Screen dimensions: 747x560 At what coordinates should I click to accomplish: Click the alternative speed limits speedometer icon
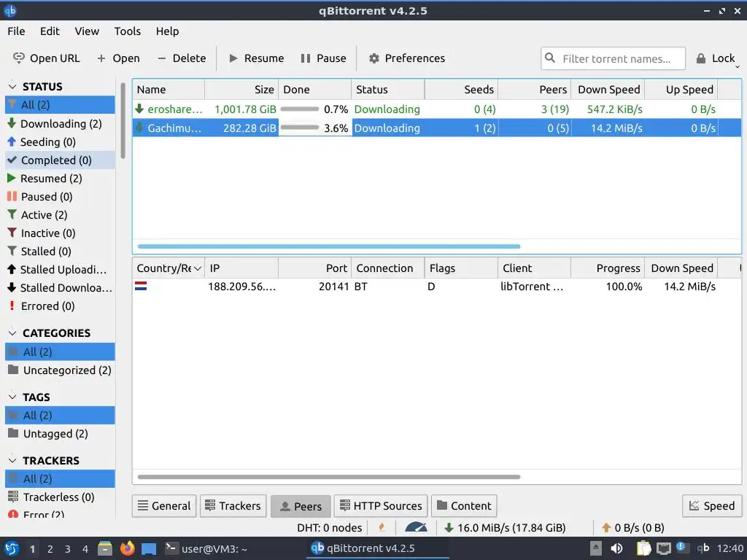[x=416, y=527]
